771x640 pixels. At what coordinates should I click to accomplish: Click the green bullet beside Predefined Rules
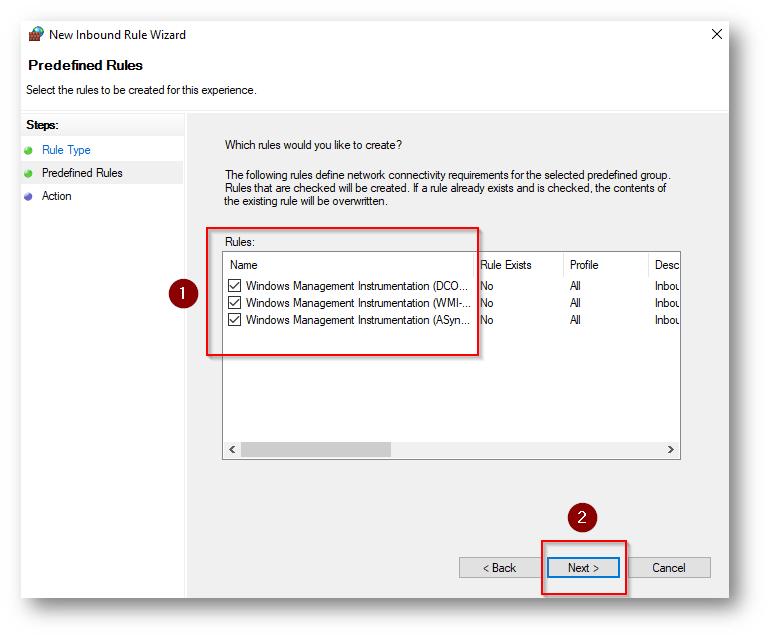tap(29, 174)
